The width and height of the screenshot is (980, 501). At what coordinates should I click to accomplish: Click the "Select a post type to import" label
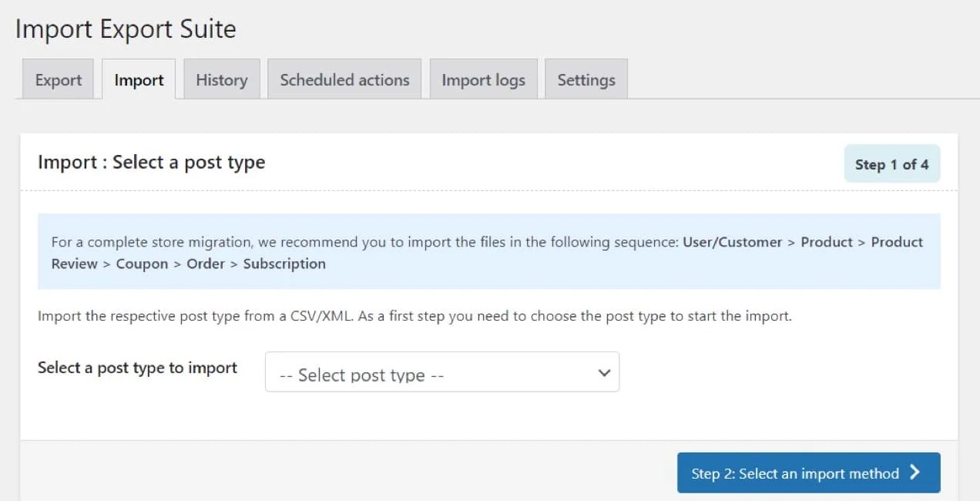[137, 368]
